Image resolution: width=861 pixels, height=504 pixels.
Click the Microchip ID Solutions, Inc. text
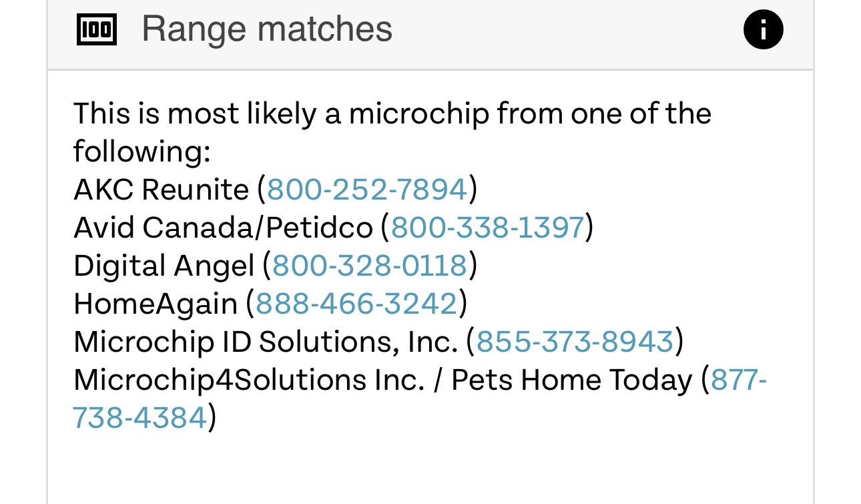265,342
